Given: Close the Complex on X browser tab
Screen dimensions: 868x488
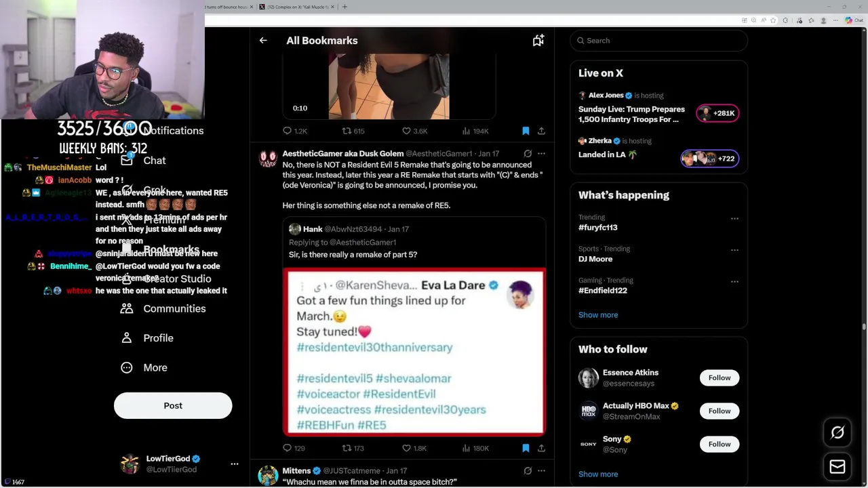Looking at the screenshot, I should (x=333, y=7).
